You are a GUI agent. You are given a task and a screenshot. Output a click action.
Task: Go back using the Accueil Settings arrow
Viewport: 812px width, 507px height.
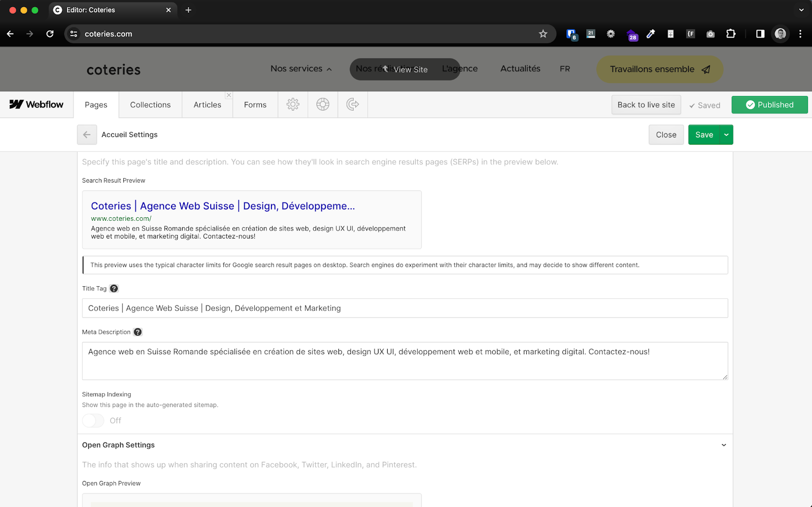click(x=87, y=134)
